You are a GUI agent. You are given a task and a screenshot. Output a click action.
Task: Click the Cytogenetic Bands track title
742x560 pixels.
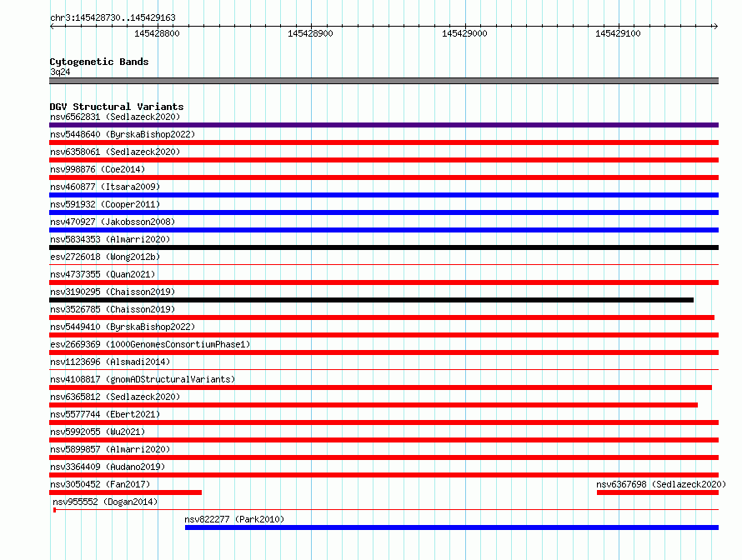click(x=99, y=62)
